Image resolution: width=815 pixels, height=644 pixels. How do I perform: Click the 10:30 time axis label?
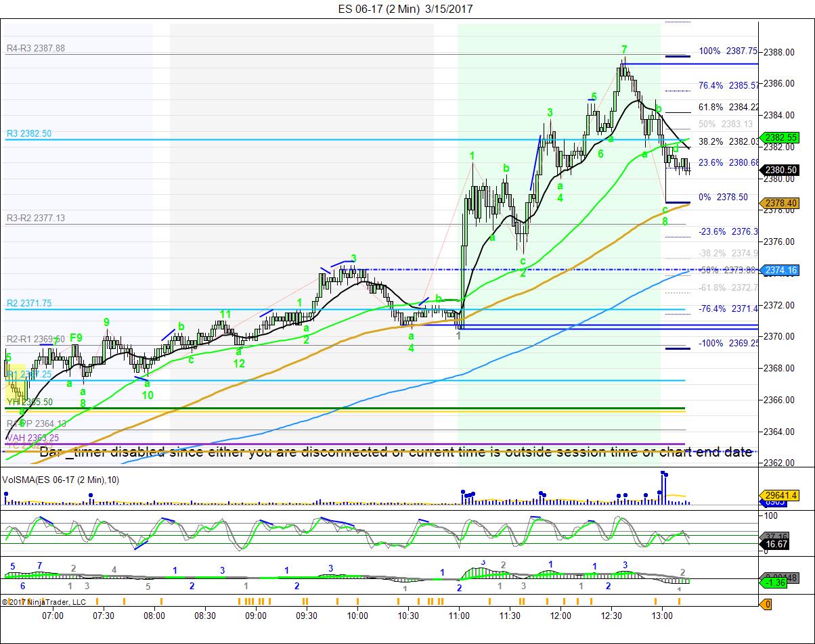coord(408,616)
